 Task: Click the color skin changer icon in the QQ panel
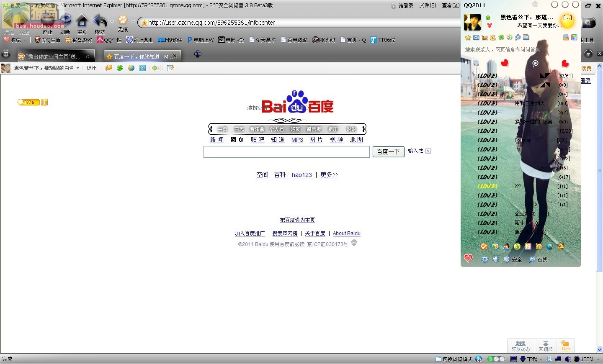574,38
